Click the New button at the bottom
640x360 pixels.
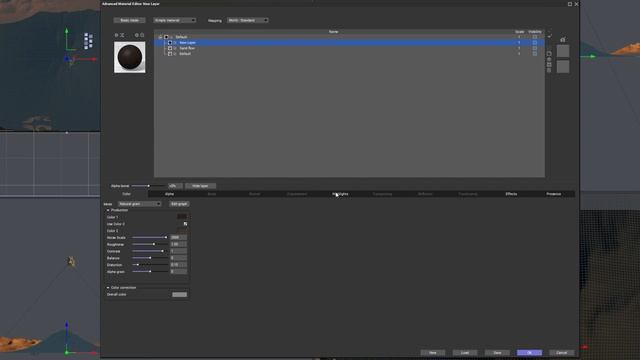pos(433,353)
